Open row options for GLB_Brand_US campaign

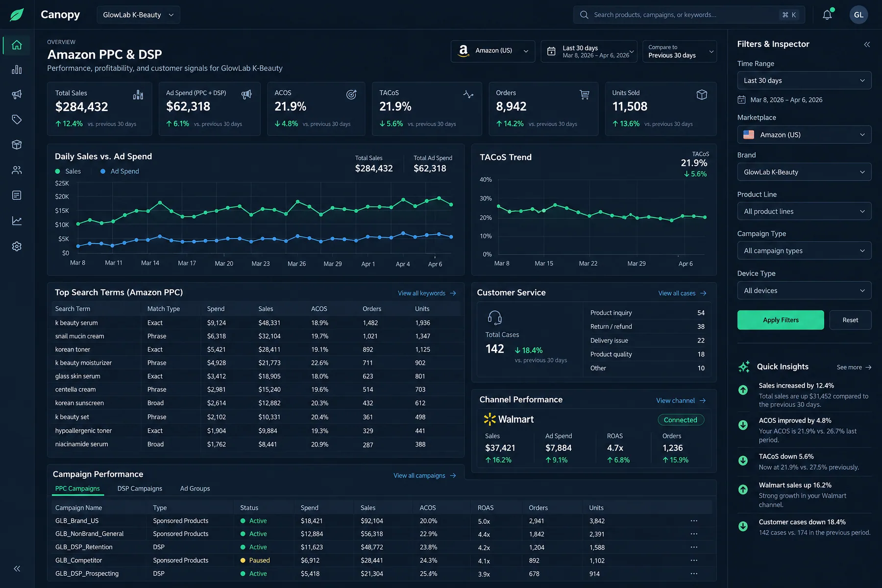click(x=694, y=521)
